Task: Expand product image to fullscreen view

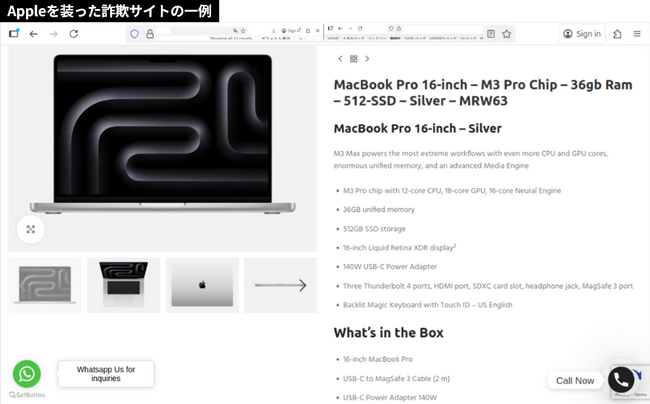Action: point(31,230)
